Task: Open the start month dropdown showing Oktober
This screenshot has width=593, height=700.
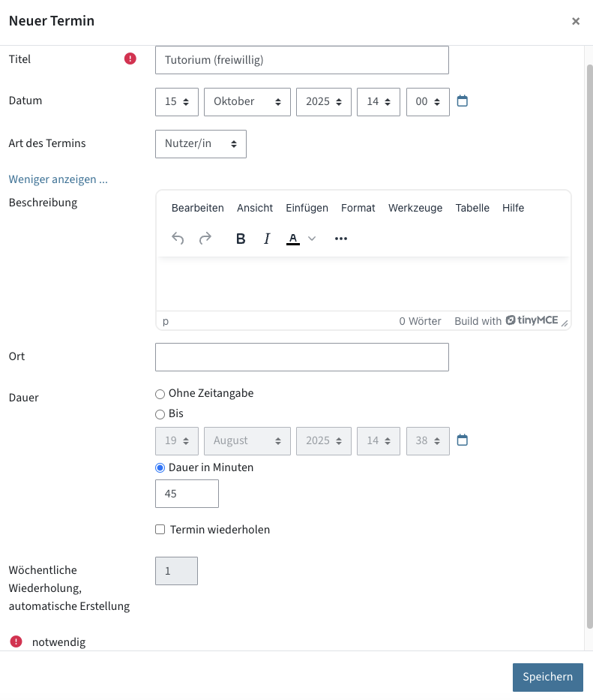Action: point(247,102)
